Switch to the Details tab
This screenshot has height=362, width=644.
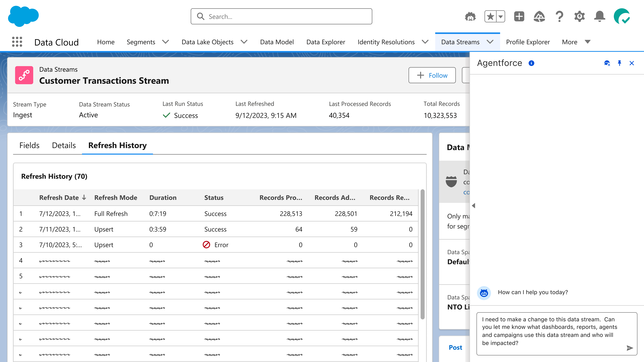64,145
